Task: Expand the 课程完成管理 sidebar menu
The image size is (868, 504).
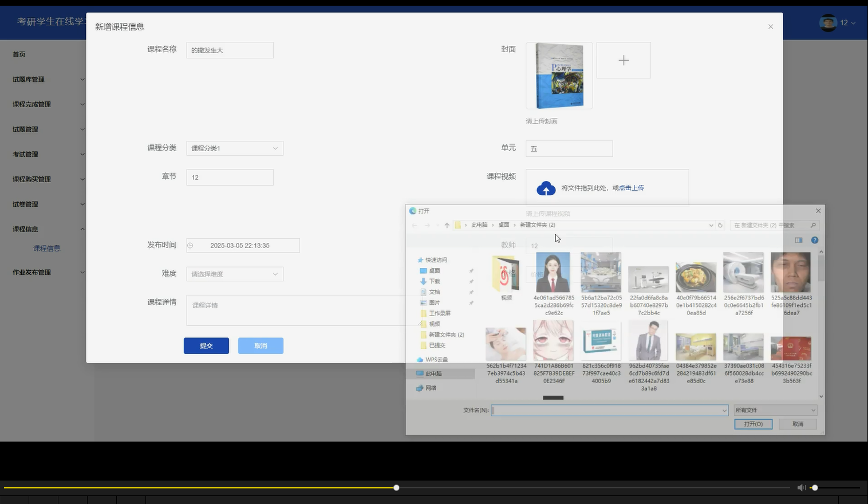Action: (48, 104)
